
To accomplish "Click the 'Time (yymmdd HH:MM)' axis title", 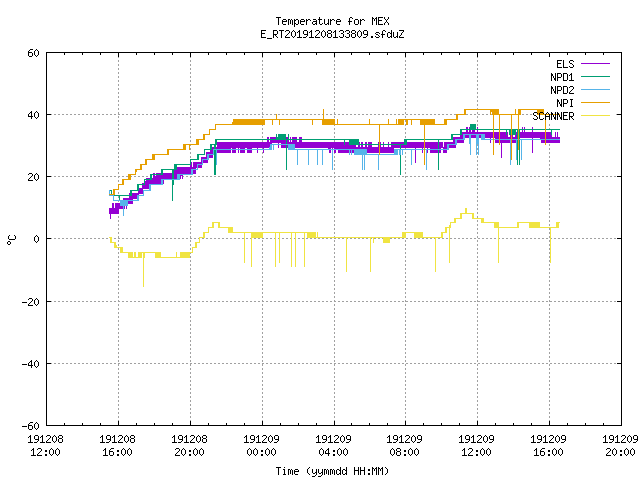I will [x=332, y=471].
